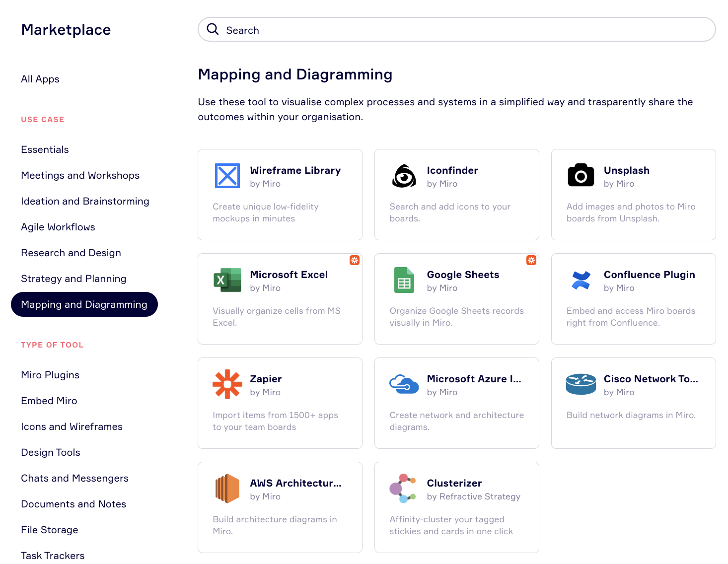728x564 pixels.
Task: Click the Clusterizer colored dots icon
Action: pos(403,489)
